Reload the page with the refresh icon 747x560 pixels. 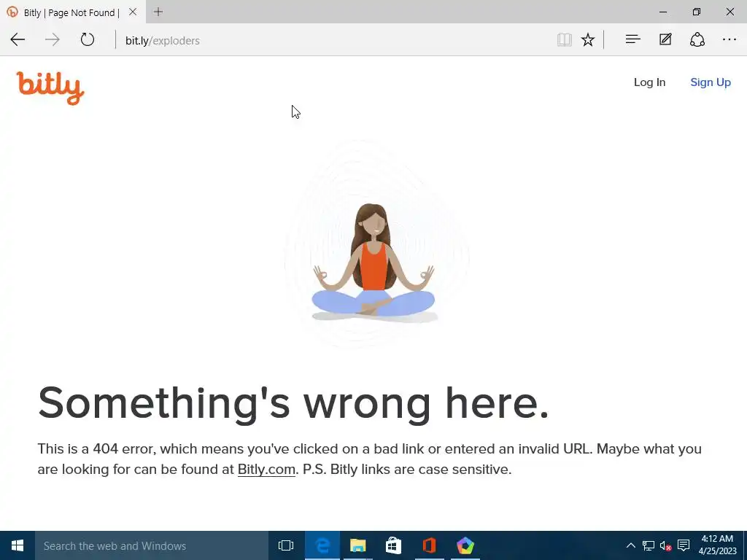tap(88, 39)
